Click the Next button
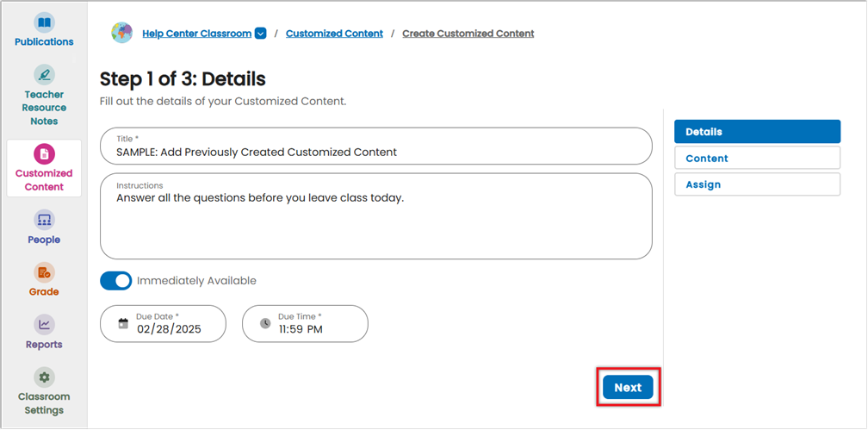The image size is (868, 430). click(x=629, y=387)
